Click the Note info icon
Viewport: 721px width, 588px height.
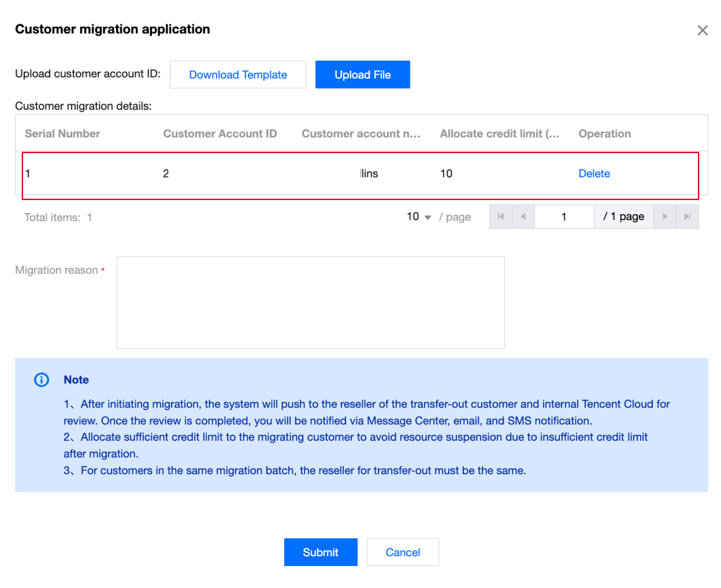point(41,379)
